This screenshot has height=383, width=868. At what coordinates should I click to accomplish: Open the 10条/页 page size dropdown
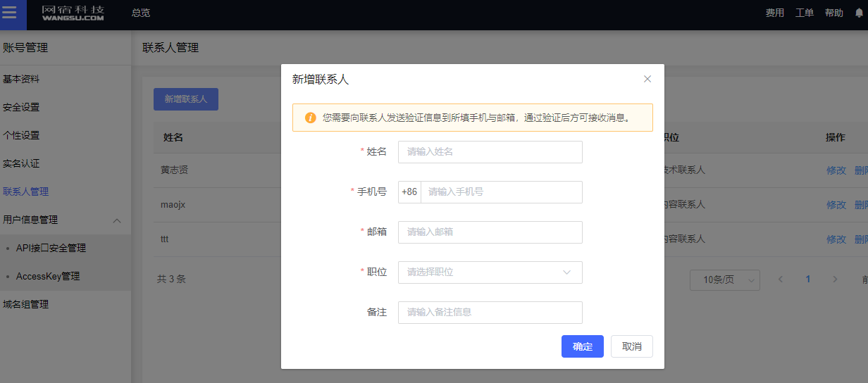tap(724, 280)
